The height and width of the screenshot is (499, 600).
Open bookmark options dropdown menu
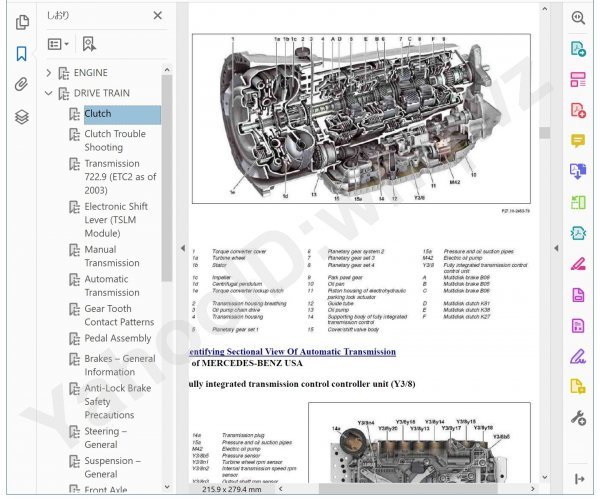tap(58, 44)
